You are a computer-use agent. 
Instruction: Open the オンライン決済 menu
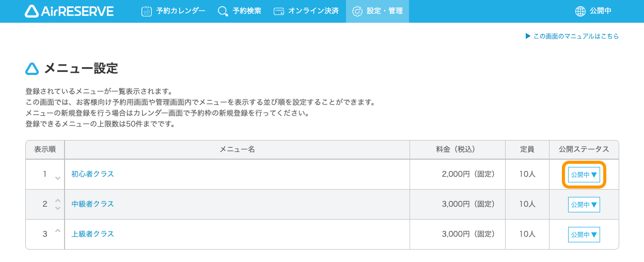306,11
